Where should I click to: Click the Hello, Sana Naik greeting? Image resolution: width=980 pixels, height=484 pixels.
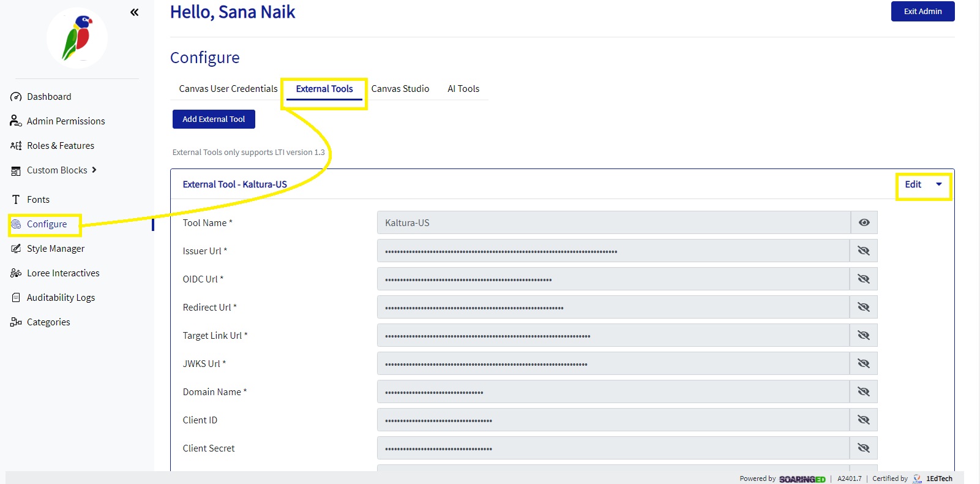(233, 12)
